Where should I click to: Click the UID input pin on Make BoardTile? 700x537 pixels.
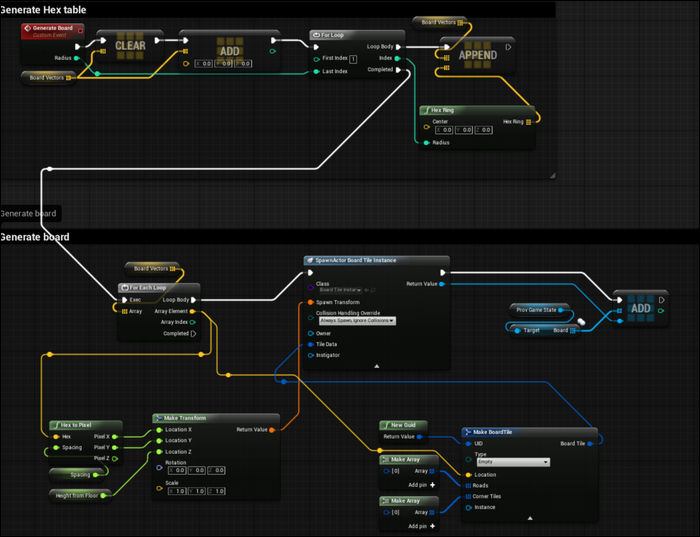[468, 444]
